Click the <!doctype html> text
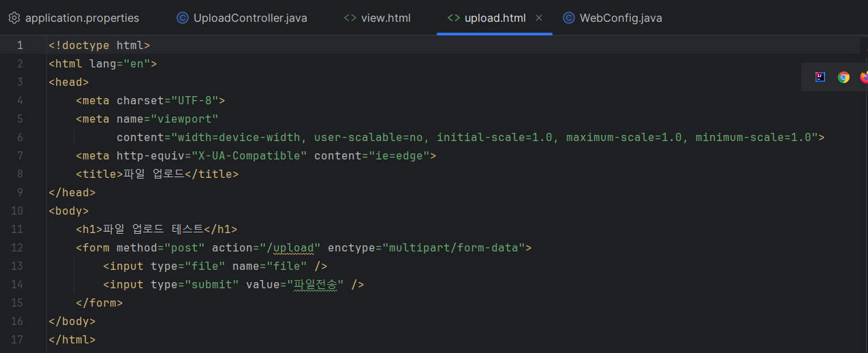This screenshot has height=353, width=868. pyautogui.click(x=99, y=45)
